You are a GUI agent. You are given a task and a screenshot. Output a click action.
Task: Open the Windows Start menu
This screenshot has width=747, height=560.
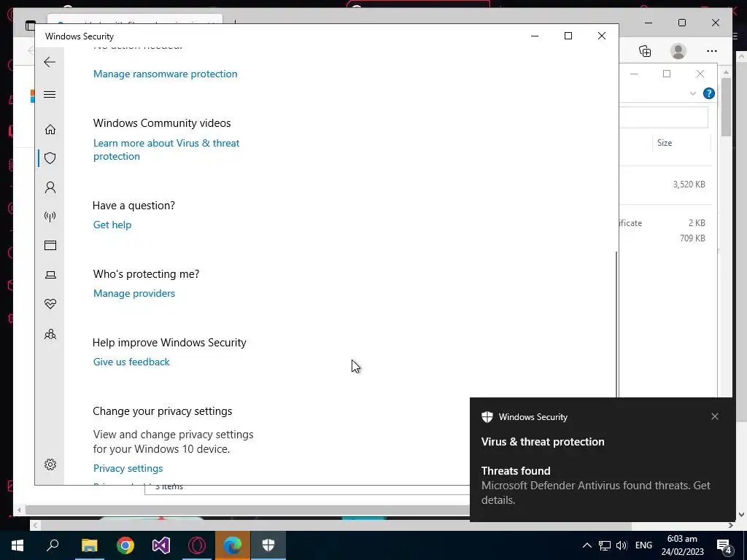18,545
